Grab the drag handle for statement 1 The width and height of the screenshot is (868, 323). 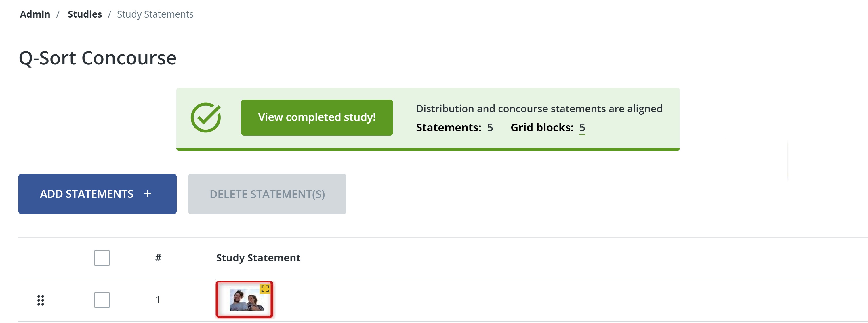pos(41,300)
